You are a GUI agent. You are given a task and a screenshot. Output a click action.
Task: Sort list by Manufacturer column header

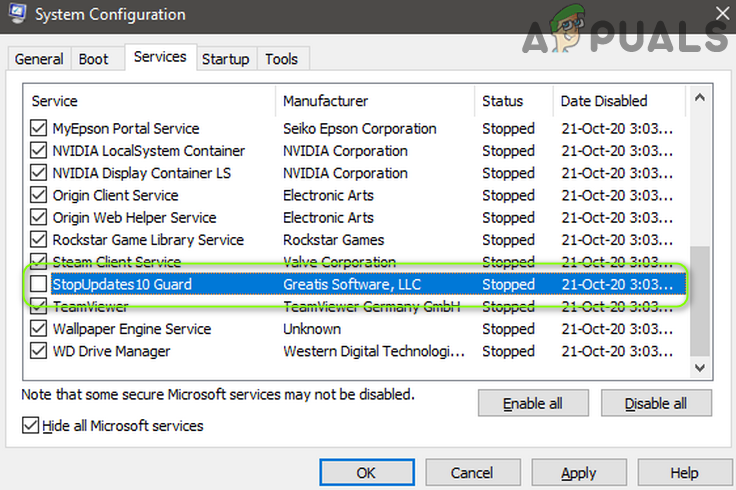326,101
